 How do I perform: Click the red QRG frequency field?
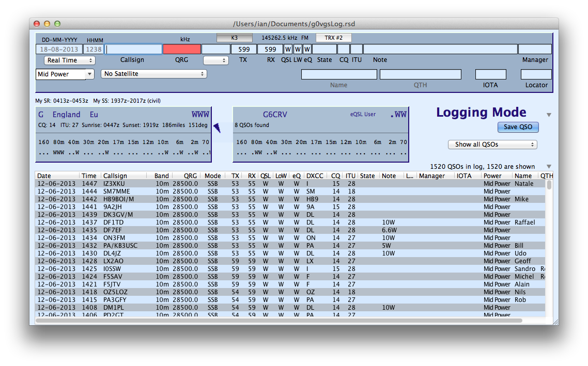tap(182, 49)
